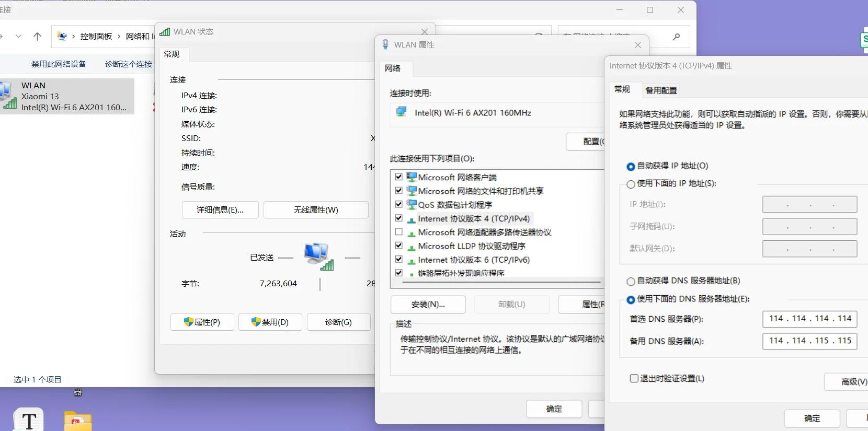This screenshot has width=868, height=431.
Task: Click the search magnifier icon in Explorer
Action: (676, 37)
